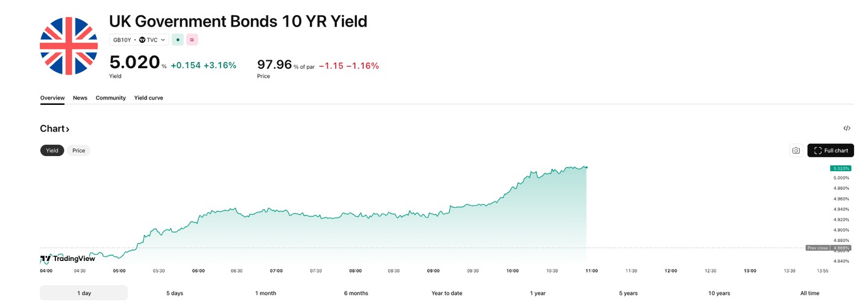Click the UK flag logo
Screen dimensions: 868x308
pyautogui.click(x=69, y=46)
